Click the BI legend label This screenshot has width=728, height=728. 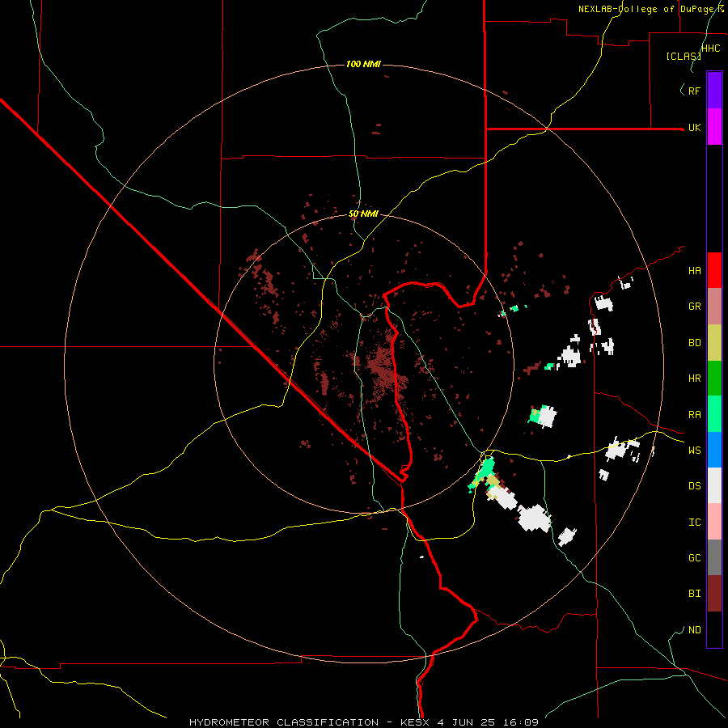point(695,594)
